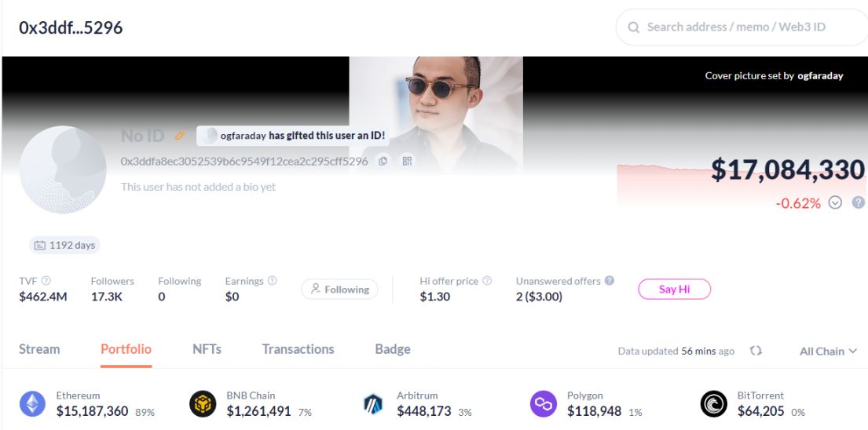Copy the wallet address with copy icon
868x430 pixels.
383,161
